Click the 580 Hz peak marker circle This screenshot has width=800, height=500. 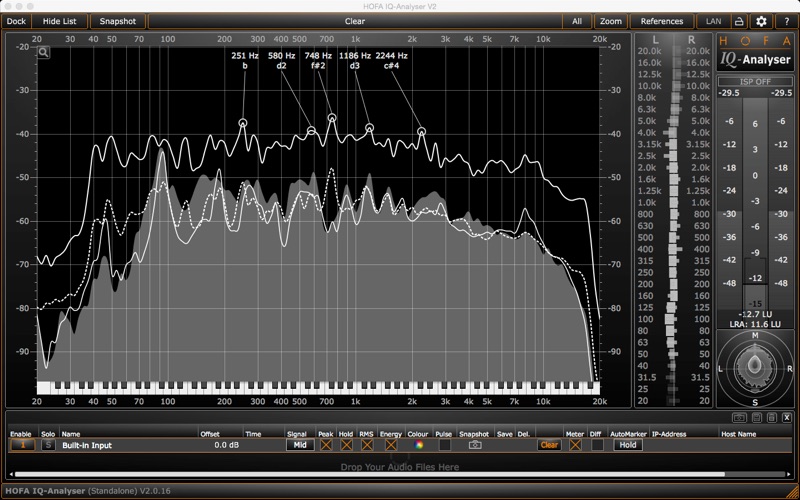click(311, 131)
